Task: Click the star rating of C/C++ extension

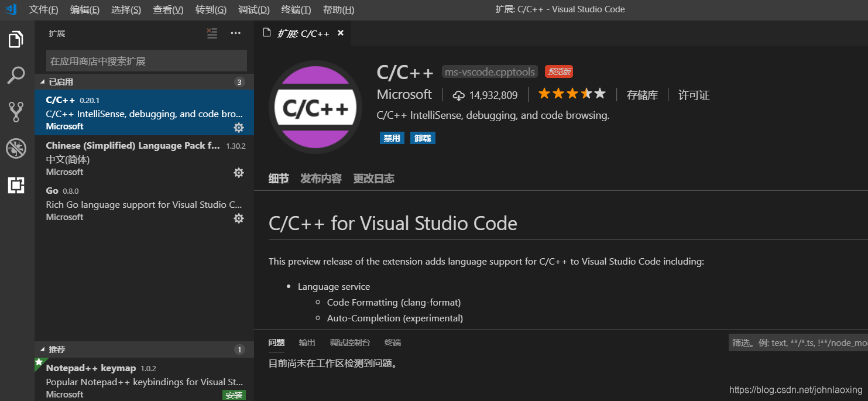Action: coord(572,94)
